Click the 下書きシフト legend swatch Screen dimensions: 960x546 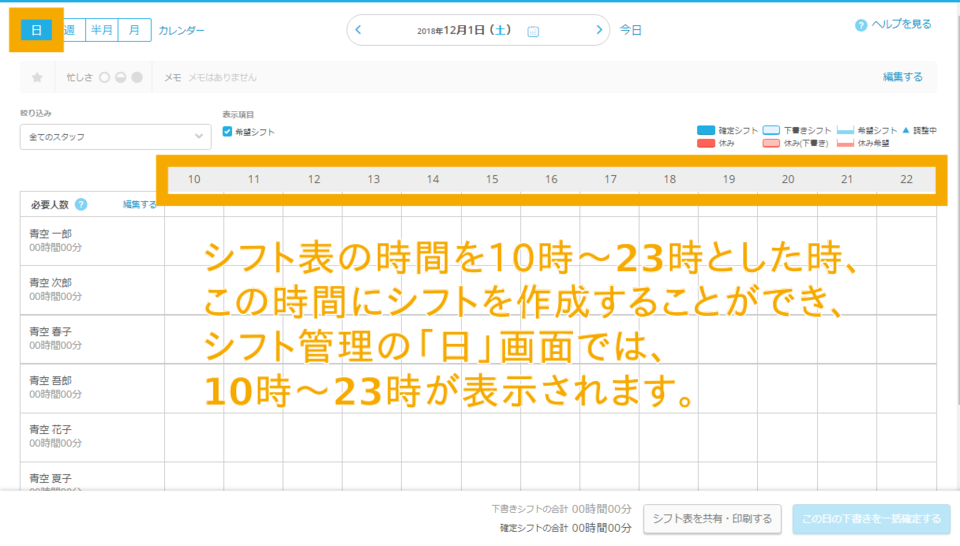tap(771, 130)
